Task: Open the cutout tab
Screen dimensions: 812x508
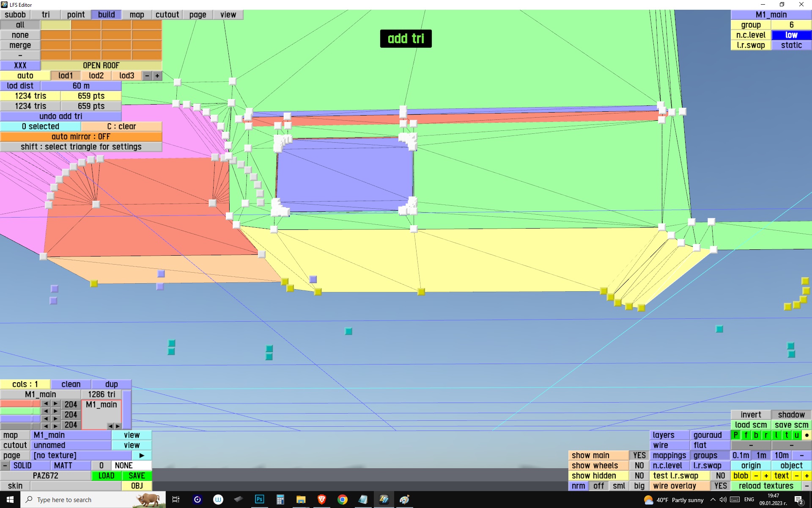Action: 167,15
